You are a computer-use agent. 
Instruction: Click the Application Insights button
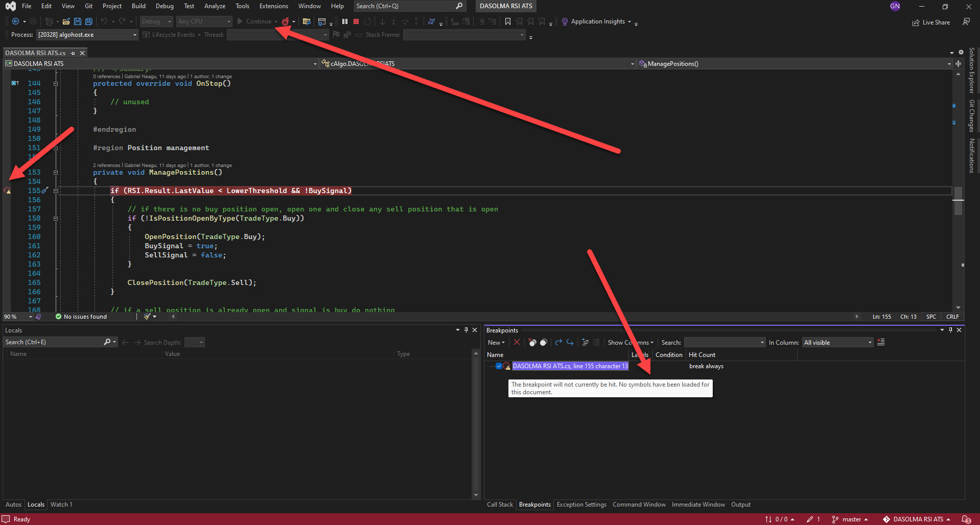click(x=596, y=21)
